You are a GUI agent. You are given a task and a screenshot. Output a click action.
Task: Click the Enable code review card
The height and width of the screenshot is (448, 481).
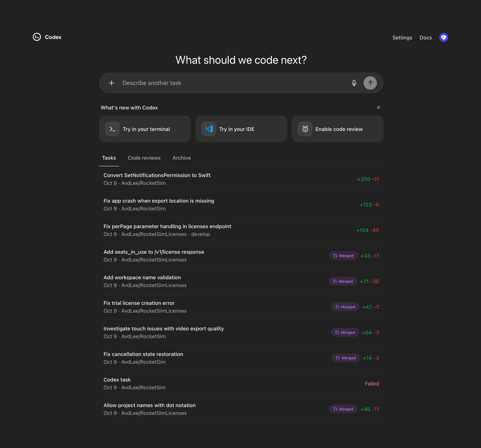339,129
